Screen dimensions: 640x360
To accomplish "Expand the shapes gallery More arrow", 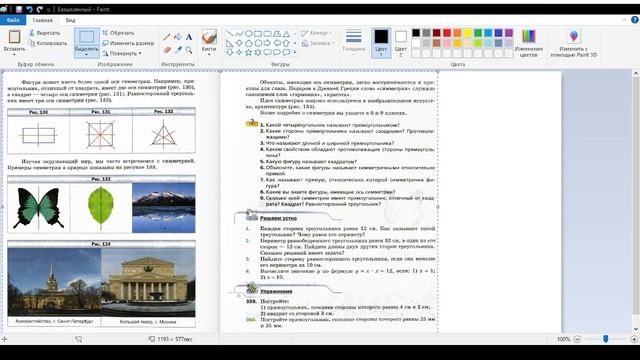I will pos(295,52).
